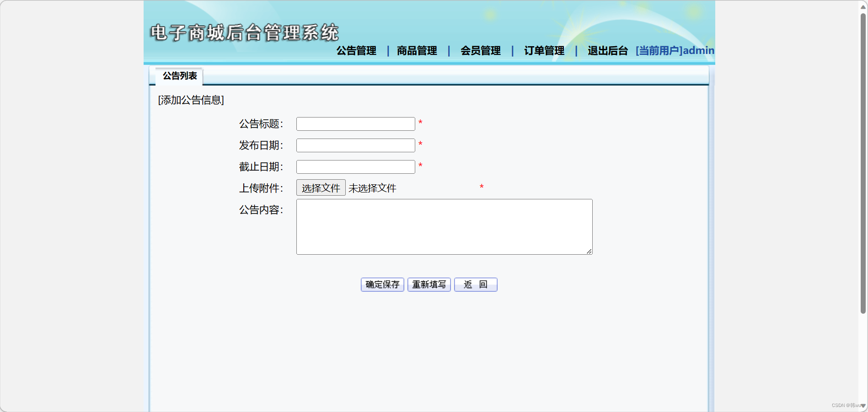Screen dimensions: 868x412
Task: Focus the 截止日期 input field
Action: (355, 167)
